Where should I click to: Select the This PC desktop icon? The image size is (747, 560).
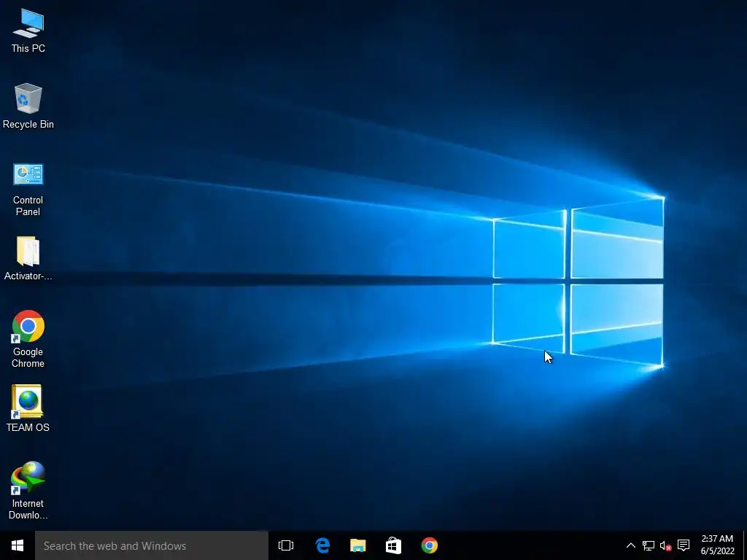tap(28, 31)
